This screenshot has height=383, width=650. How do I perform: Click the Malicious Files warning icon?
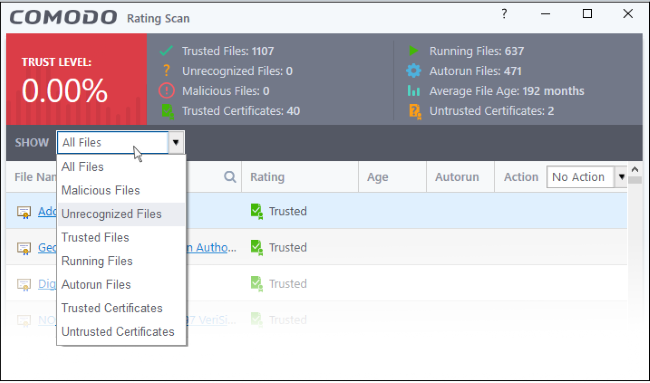(166, 91)
